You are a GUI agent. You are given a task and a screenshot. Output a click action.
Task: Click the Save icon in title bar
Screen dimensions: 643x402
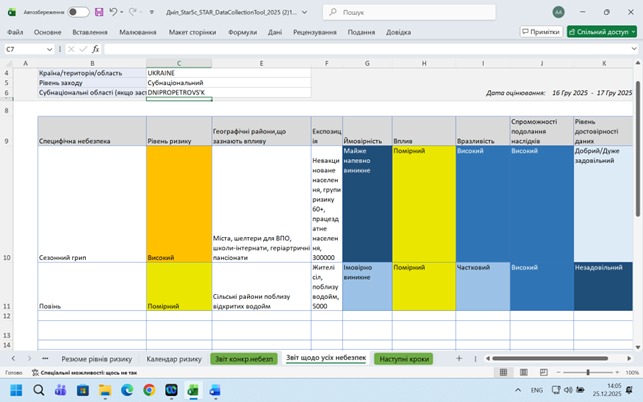(100, 12)
